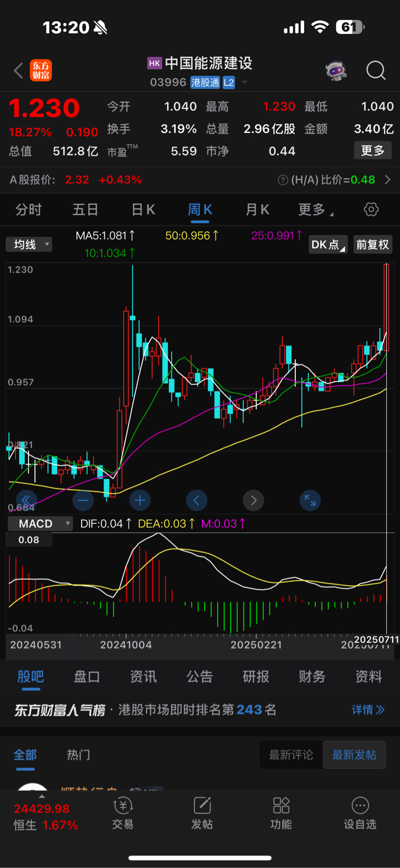The image size is (400, 868).
Task: Open the robot assistant avatar icon
Action: [336, 70]
